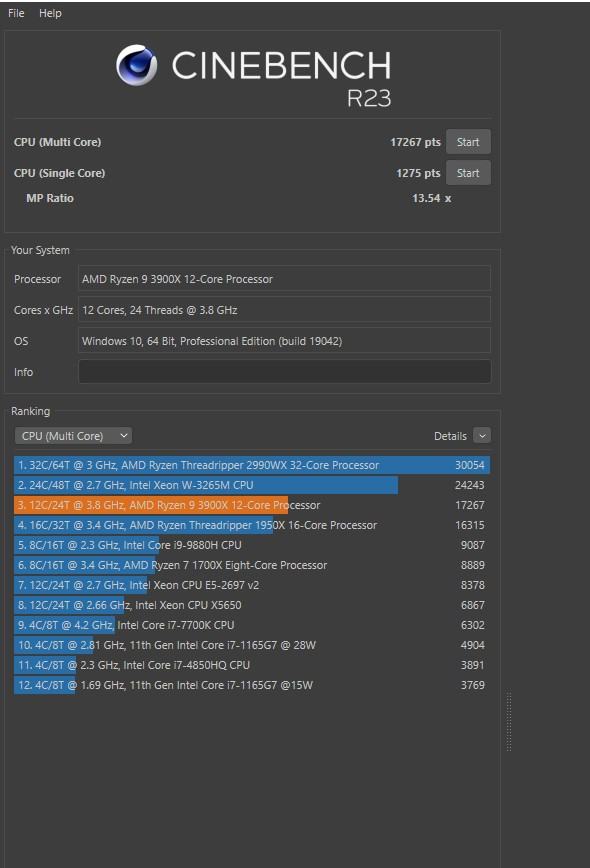This screenshot has width=590, height=868.
Task: Select the Core i7-7700K ranking row
Action: point(252,625)
